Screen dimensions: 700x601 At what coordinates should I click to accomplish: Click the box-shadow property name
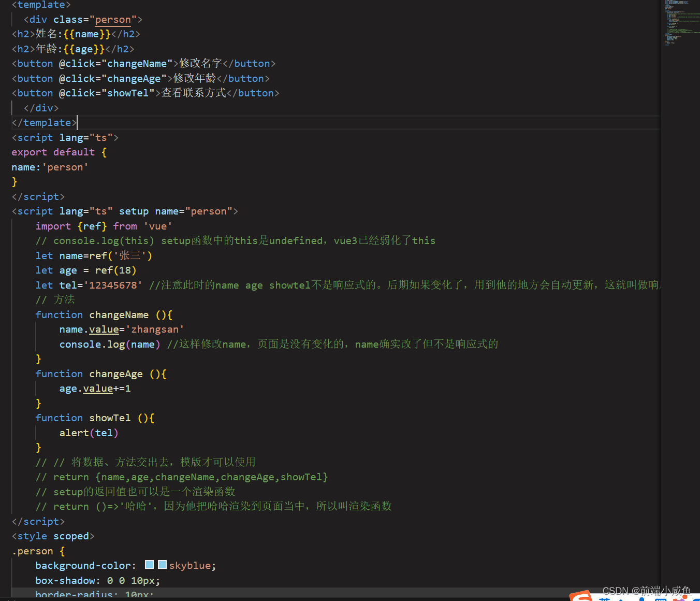(65, 581)
